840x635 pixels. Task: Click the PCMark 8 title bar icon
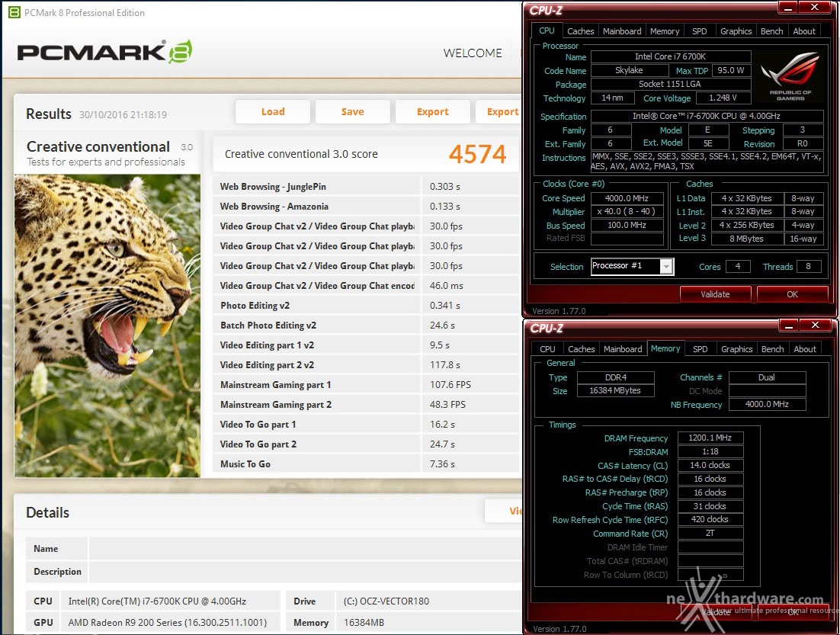click(x=14, y=12)
